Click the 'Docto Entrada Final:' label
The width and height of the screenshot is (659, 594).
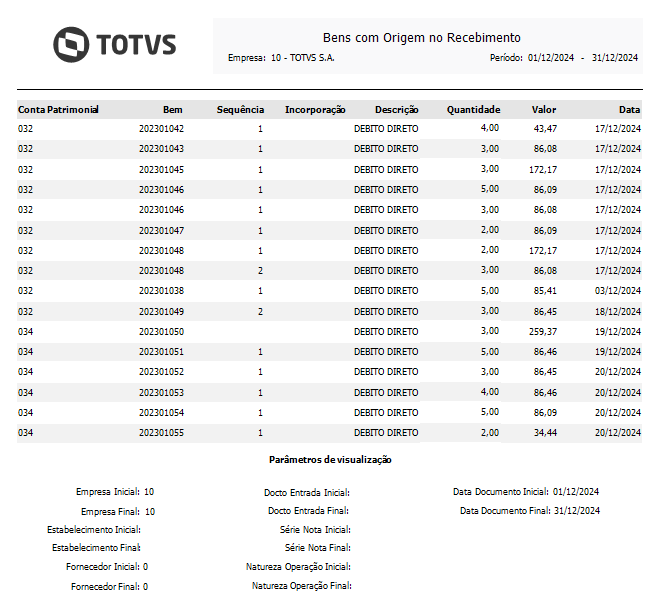pyautogui.click(x=308, y=511)
